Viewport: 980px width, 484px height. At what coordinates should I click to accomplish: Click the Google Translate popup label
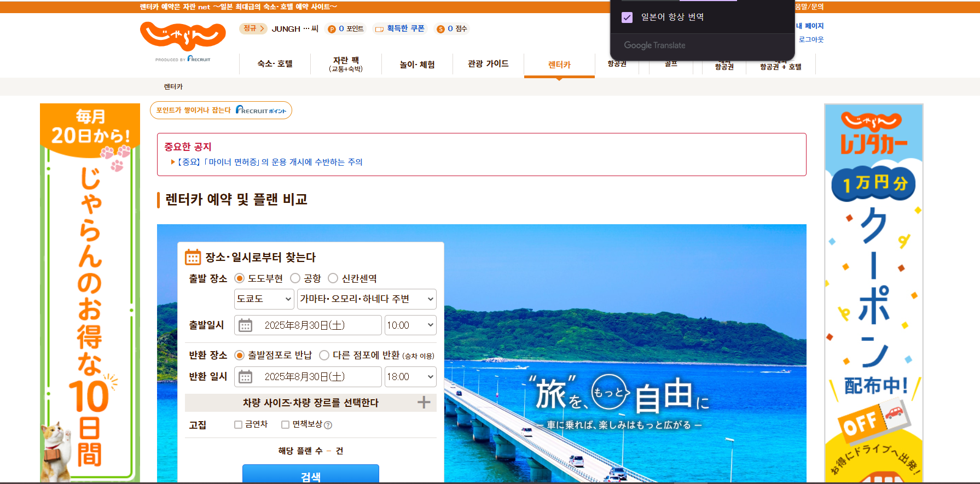655,45
